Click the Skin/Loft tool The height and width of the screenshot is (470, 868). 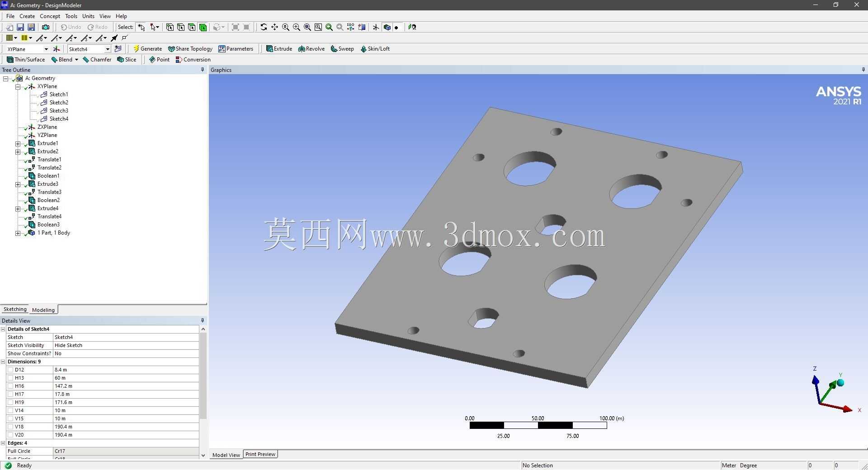click(x=375, y=49)
